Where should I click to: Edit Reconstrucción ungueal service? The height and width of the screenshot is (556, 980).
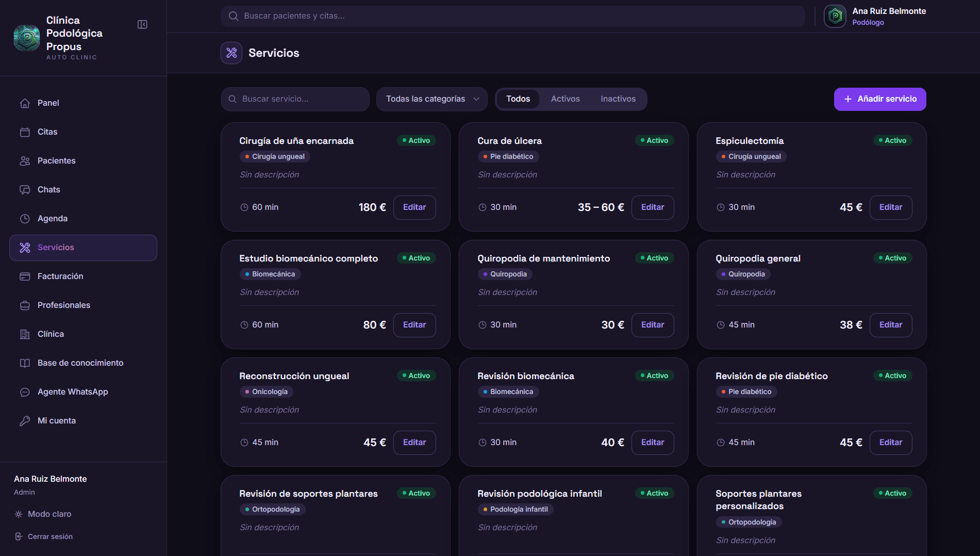tap(414, 443)
